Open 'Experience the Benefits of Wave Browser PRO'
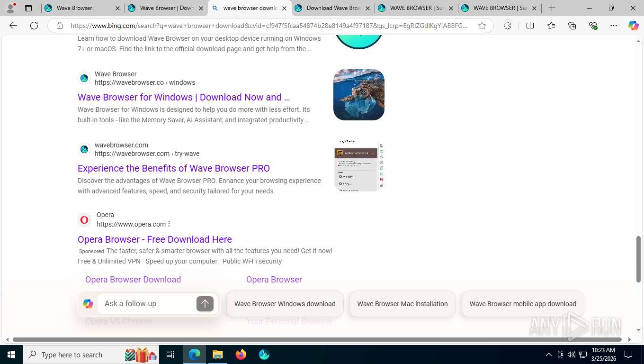This screenshot has width=644, height=364. click(174, 168)
